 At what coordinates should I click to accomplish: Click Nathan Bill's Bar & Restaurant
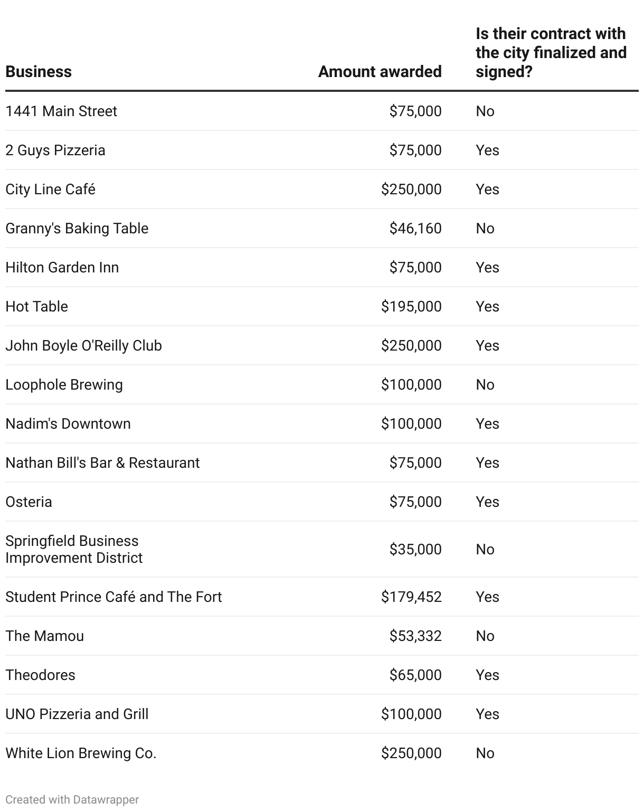click(102, 463)
